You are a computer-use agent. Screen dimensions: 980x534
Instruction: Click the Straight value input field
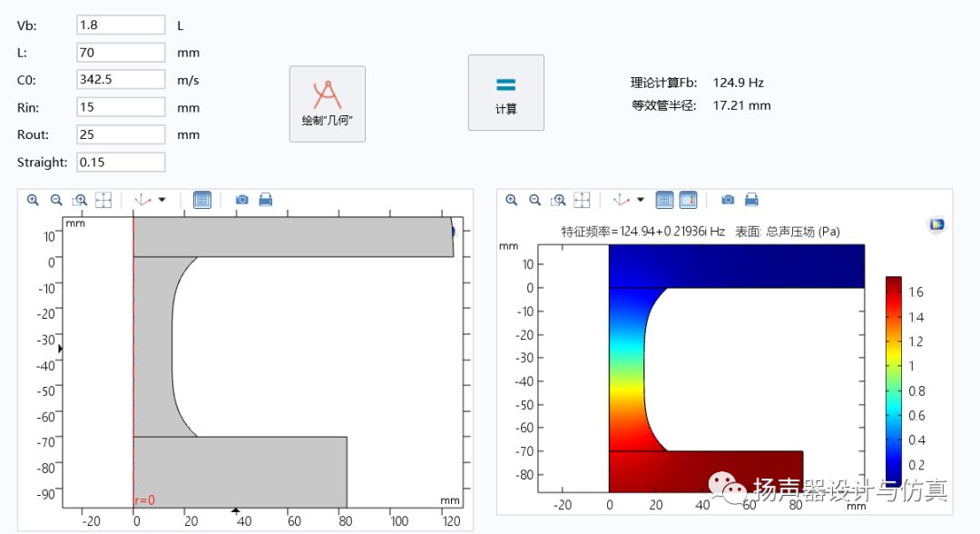coord(121,163)
